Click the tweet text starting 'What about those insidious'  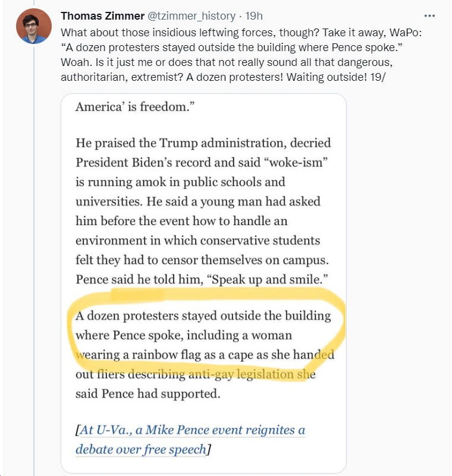pyautogui.click(x=241, y=55)
